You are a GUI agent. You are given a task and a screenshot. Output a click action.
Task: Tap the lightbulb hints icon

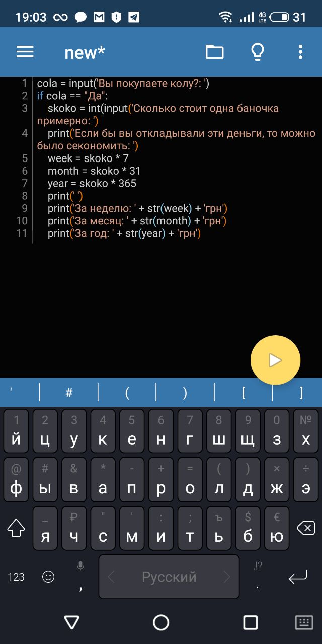pos(258,52)
